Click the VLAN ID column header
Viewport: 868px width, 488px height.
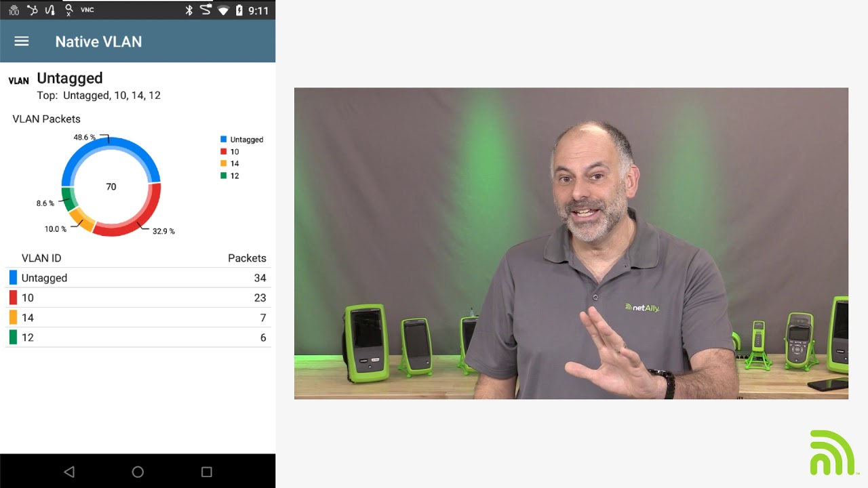pos(41,258)
